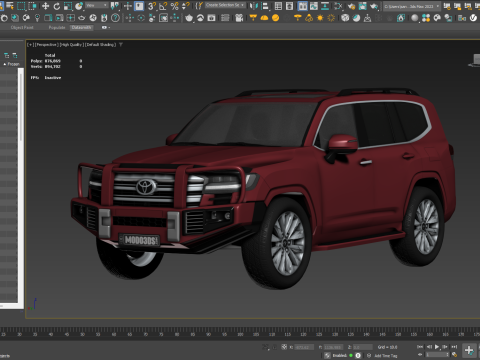
Task: Switch to the Populate tab
Action: 57,27
